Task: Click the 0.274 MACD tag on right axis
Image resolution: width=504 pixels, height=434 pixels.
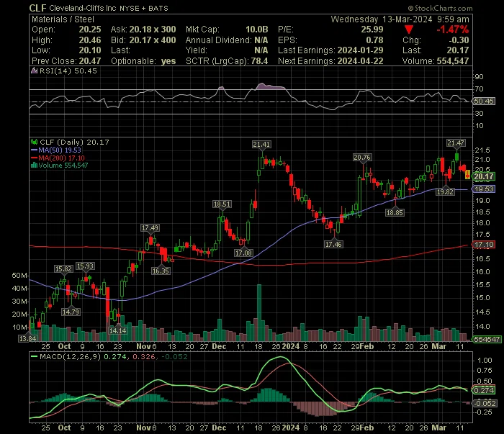Action: click(484, 390)
